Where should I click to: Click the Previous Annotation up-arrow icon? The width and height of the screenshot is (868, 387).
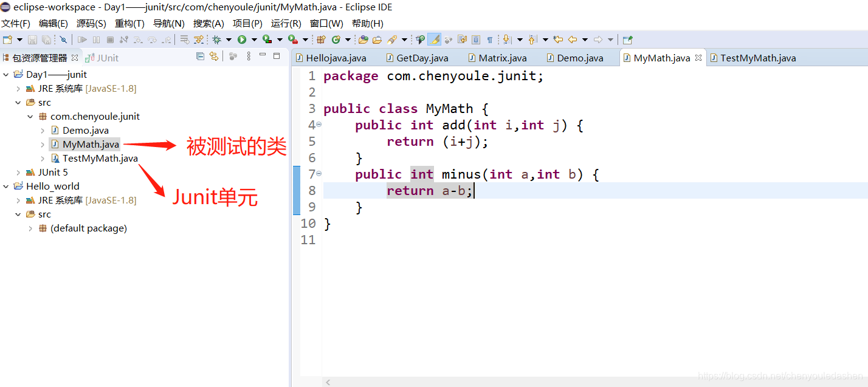point(532,39)
